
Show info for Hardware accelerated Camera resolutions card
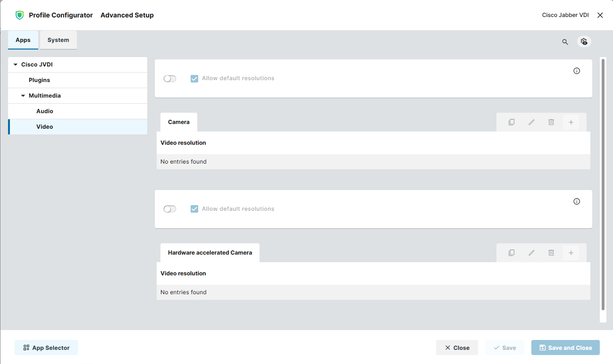coord(577,201)
